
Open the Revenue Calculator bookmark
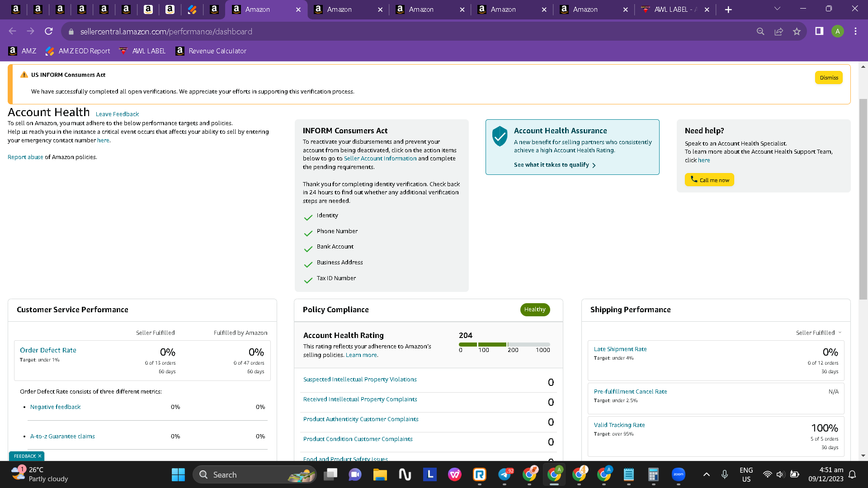coord(211,51)
